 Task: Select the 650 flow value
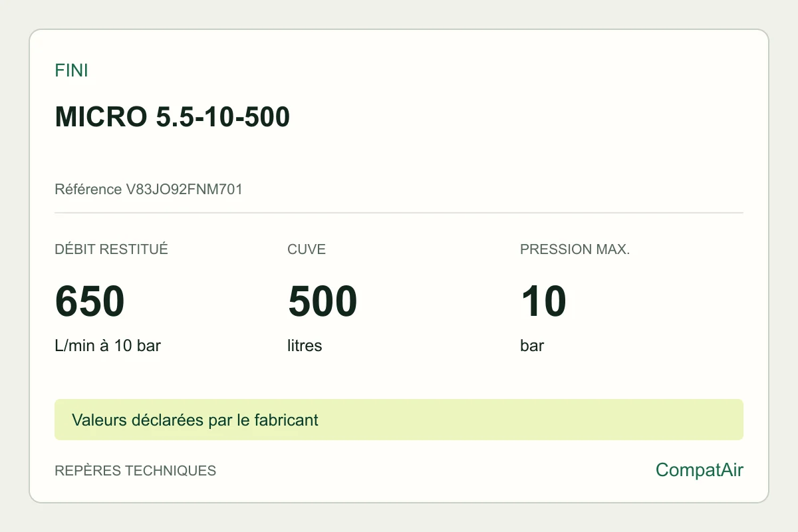(x=90, y=301)
